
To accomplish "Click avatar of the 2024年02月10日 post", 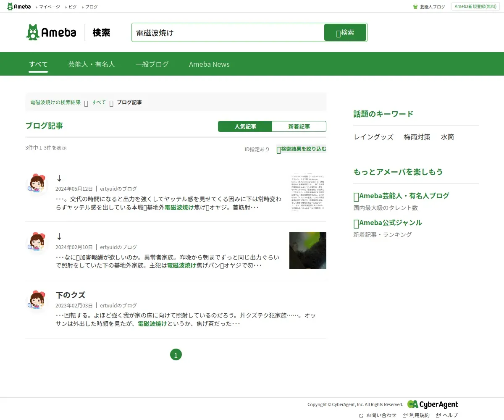I will (37, 242).
